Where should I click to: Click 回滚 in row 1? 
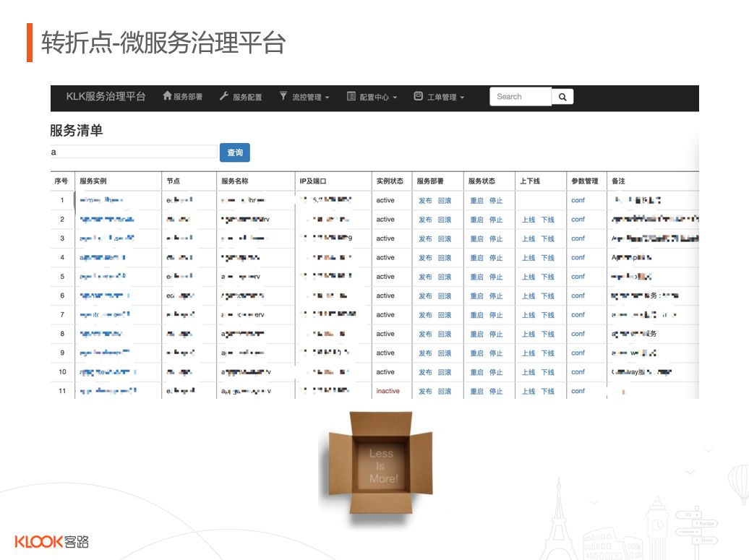[445, 200]
